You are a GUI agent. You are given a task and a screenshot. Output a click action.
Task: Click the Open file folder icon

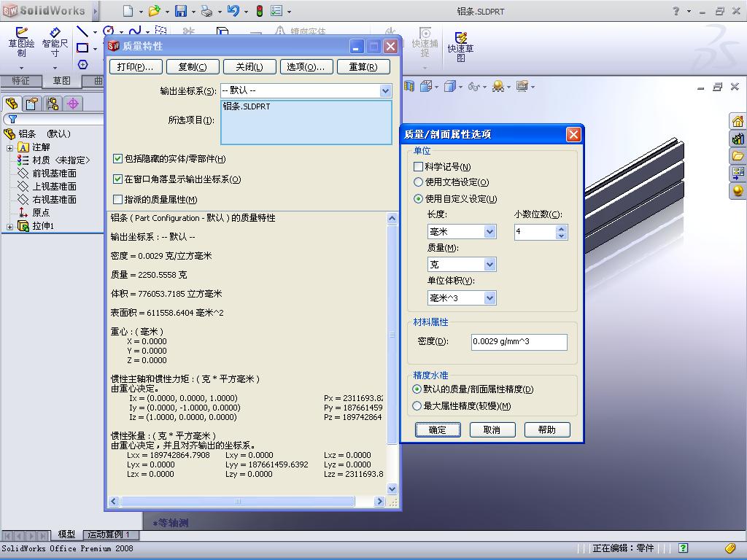155,10
